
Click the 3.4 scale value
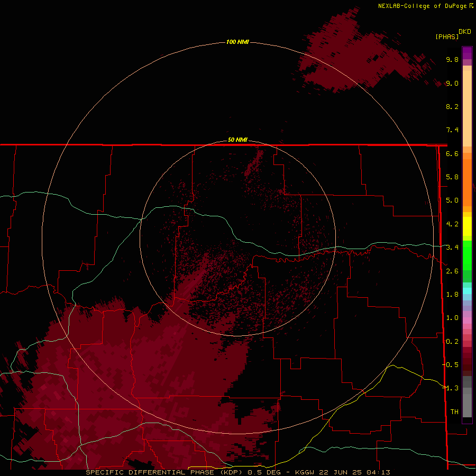tap(452, 248)
